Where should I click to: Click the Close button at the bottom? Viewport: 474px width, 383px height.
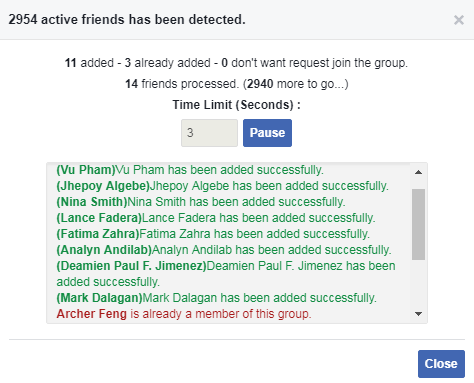tap(441, 364)
